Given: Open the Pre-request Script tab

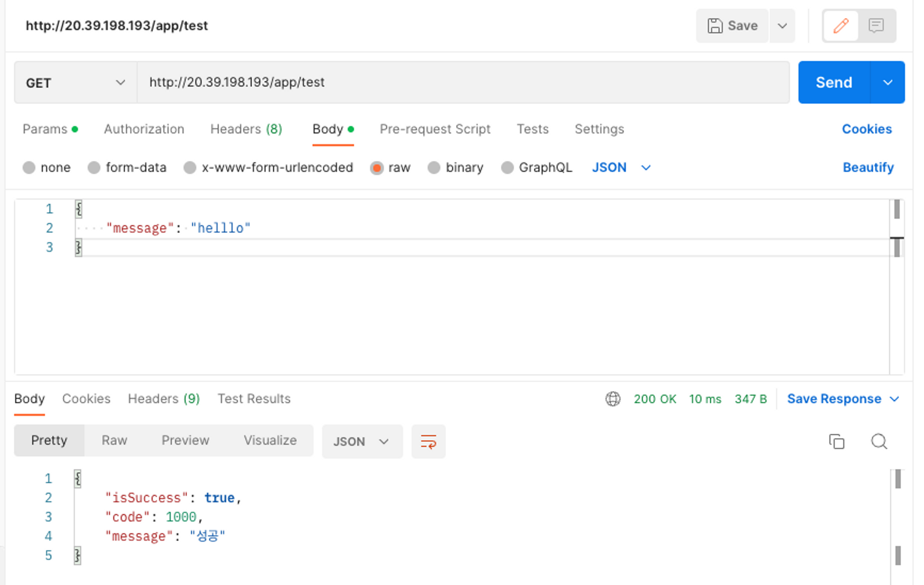Looking at the screenshot, I should [x=435, y=129].
